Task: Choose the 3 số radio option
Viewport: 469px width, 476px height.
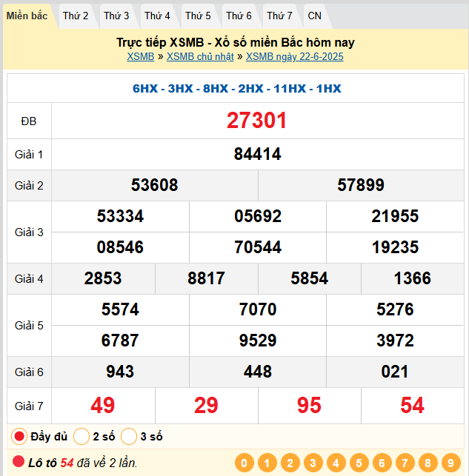Action: [x=129, y=437]
